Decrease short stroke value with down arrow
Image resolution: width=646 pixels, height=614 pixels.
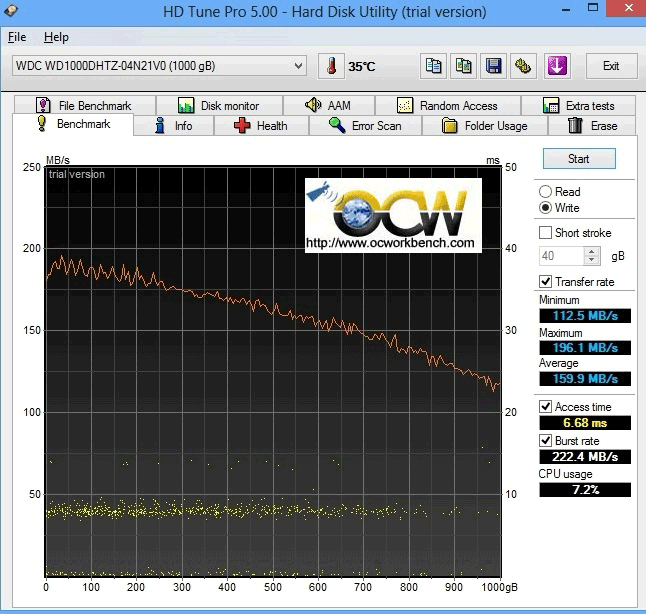592,260
